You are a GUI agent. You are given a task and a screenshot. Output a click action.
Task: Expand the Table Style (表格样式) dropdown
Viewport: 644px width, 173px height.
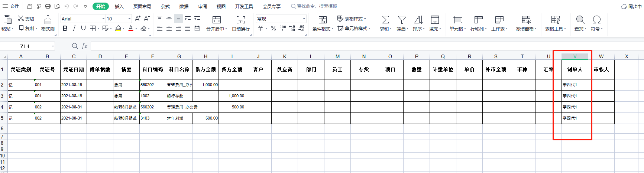pos(365,19)
